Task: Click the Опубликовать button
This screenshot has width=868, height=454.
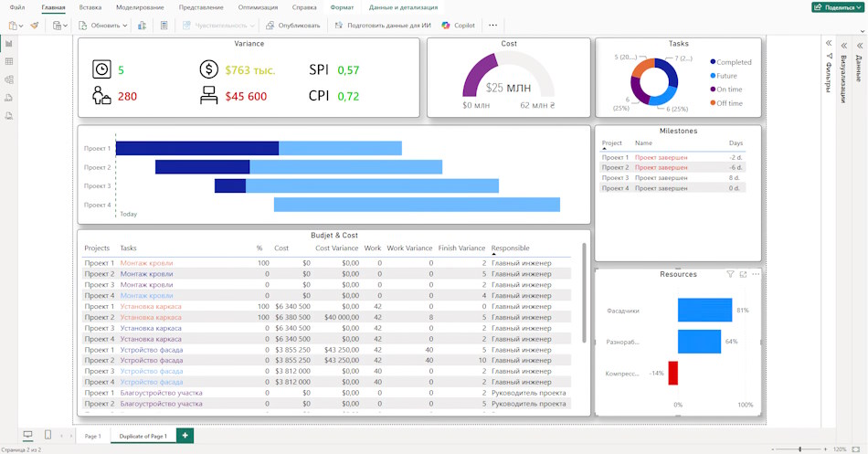Action: pyautogui.click(x=293, y=26)
